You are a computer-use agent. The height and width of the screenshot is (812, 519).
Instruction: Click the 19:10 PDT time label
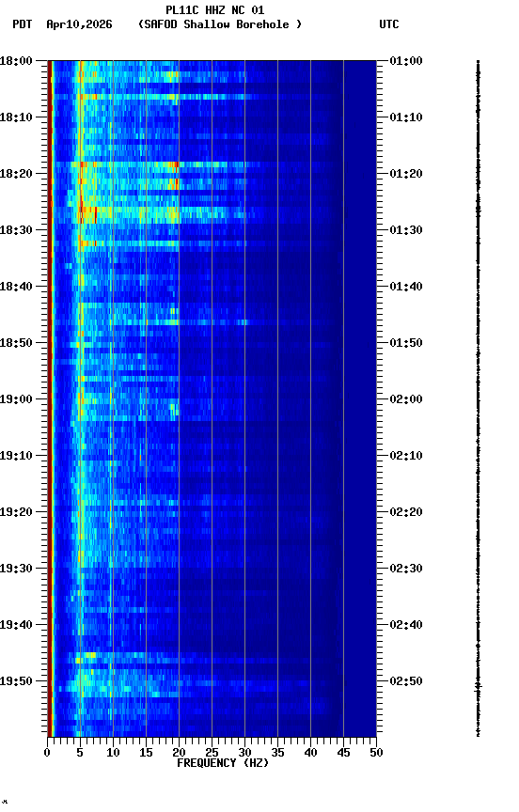(16, 456)
